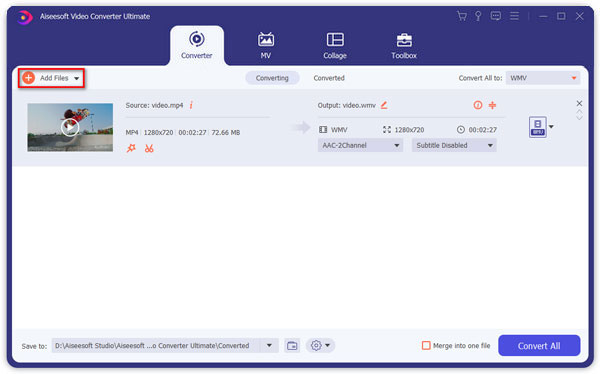Show source info icon next to video.mp4
This screenshot has height=374, width=600.
tap(191, 105)
